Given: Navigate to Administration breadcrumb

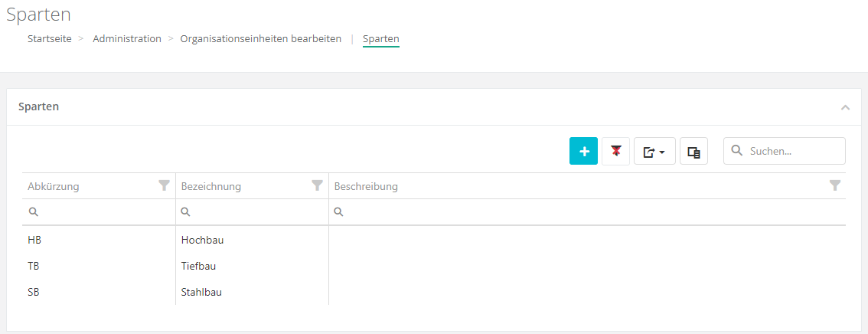Looking at the screenshot, I should click(x=127, y=39).
